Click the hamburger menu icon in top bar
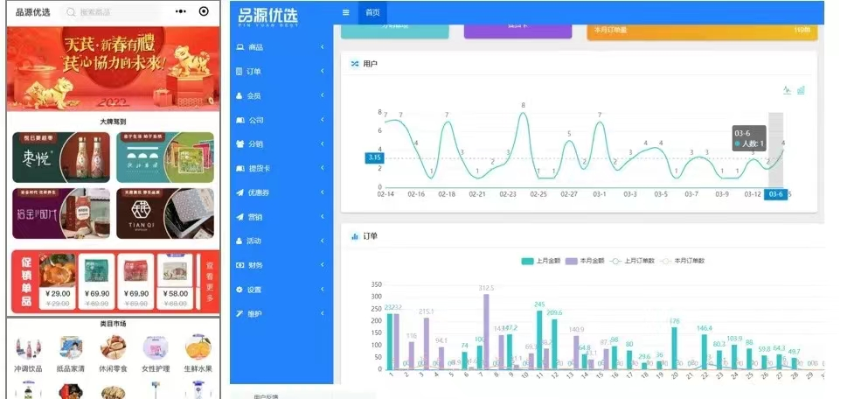The width and height of the screenshot is (868, 399). pos(345,12)
